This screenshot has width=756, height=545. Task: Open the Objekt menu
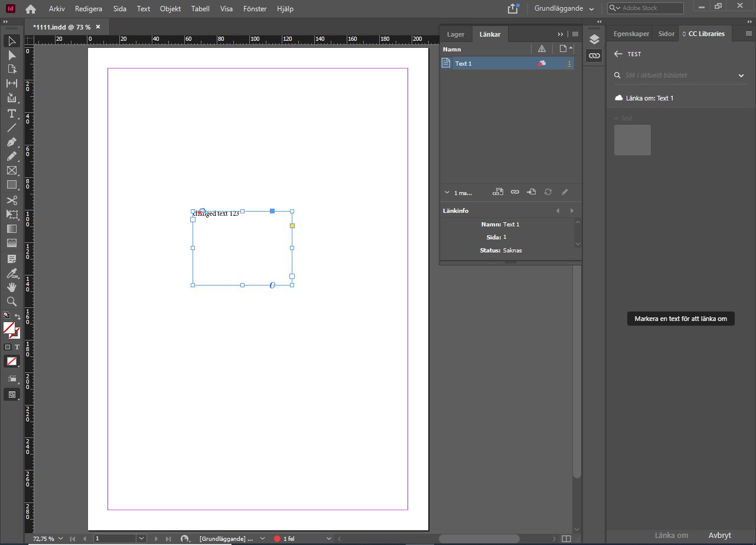(170, 8)
